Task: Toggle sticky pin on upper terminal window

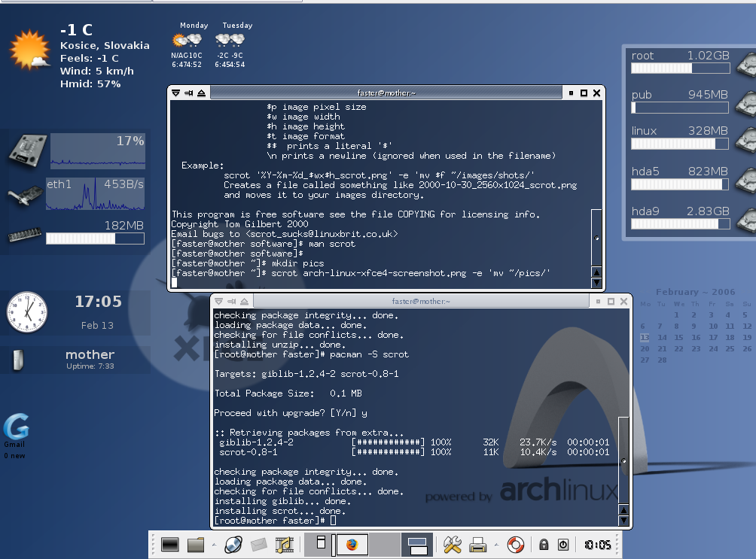Action: (x=188, y=93)
